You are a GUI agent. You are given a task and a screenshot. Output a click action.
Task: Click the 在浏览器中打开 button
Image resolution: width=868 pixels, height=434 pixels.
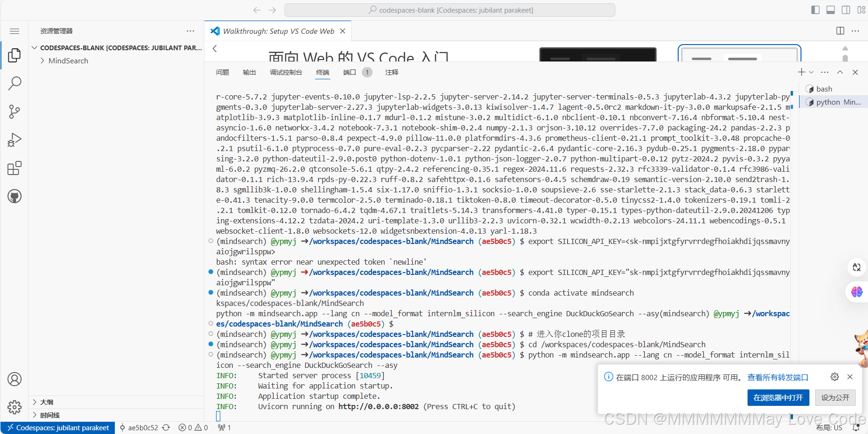778,397
